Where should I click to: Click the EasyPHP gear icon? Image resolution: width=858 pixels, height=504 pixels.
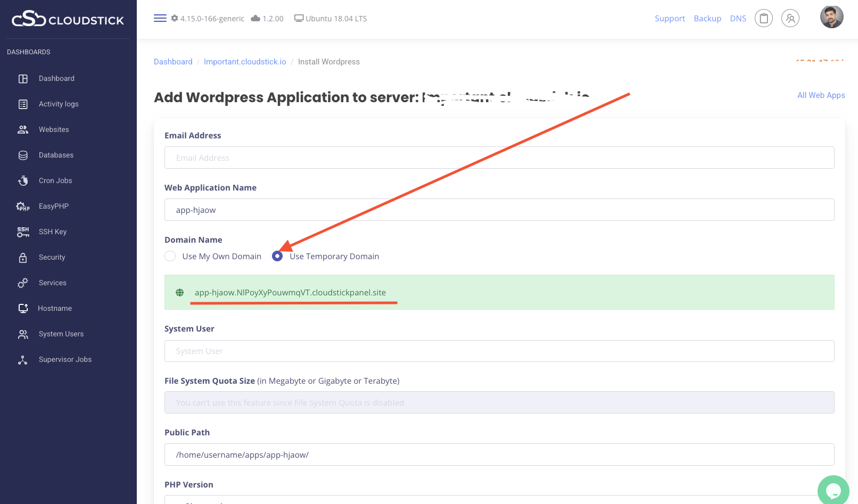(22, 206)
